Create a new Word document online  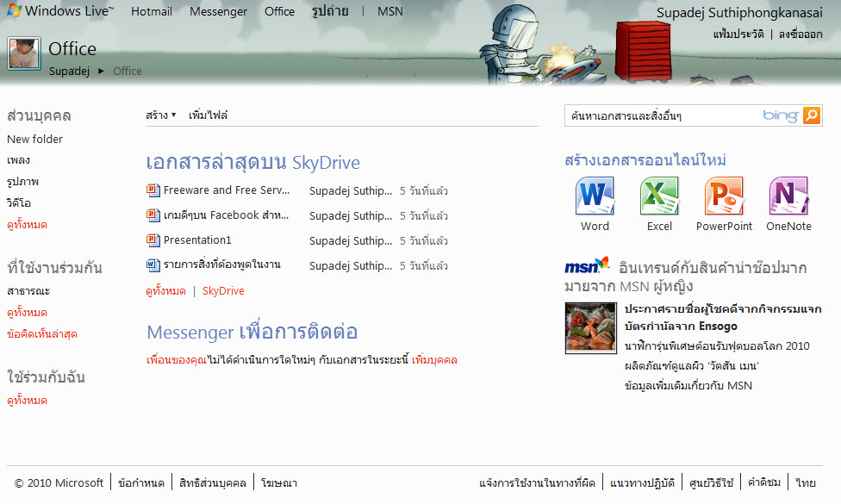click(x=595, y=196)
